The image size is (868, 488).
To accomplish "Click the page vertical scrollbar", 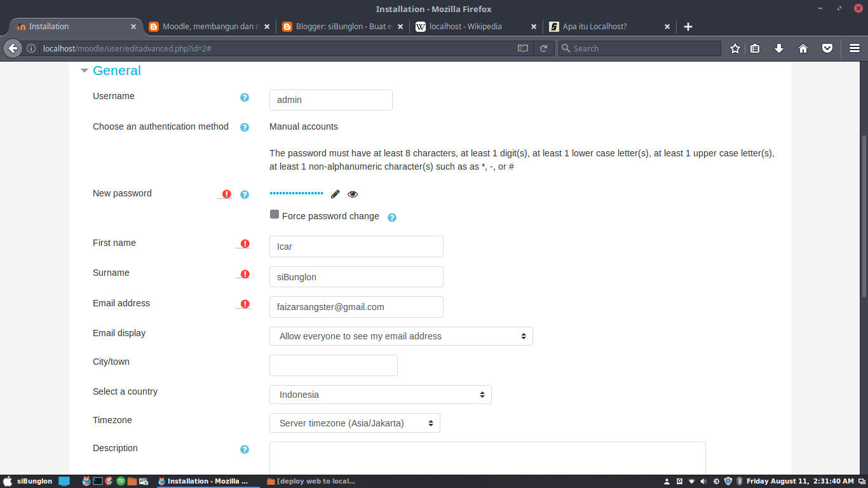I will 864,217.
